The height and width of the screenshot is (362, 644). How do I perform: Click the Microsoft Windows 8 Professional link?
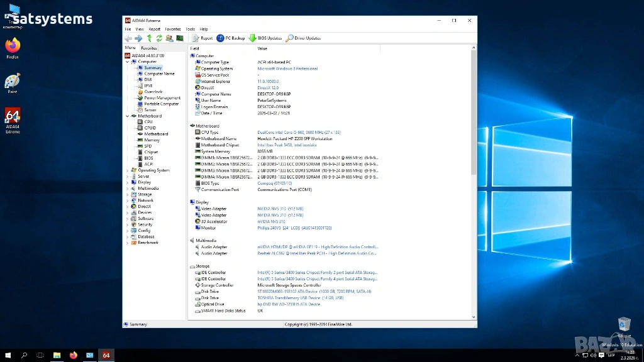[287, 69]
